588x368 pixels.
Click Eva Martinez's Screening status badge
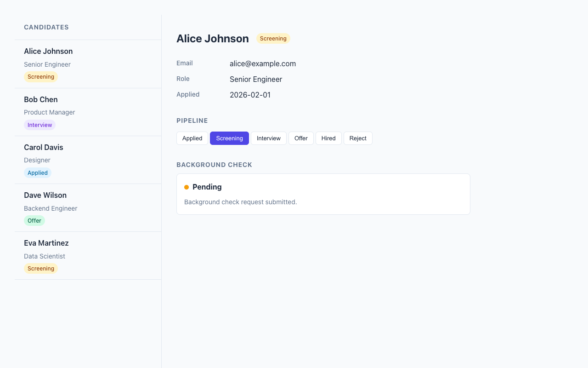point(41,269)
